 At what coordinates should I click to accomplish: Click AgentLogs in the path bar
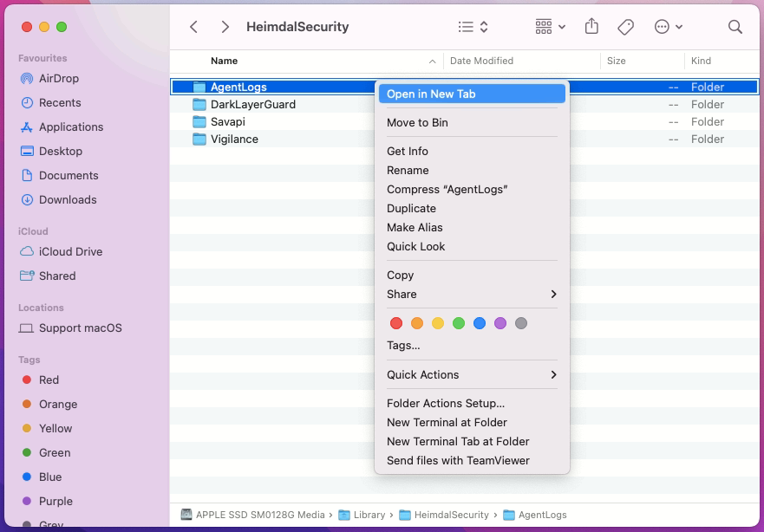click(x=535, y=515)
